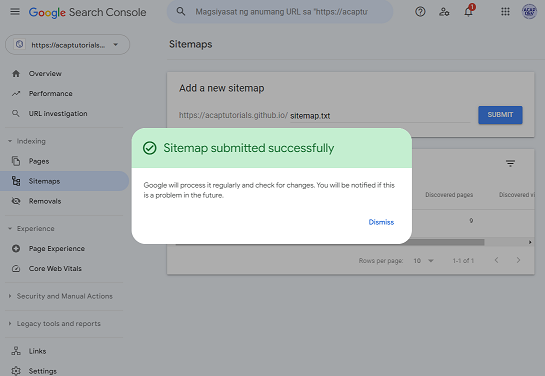
Task: Click 'Sitemap submitted successfully' title
Action: coord(249,148)
